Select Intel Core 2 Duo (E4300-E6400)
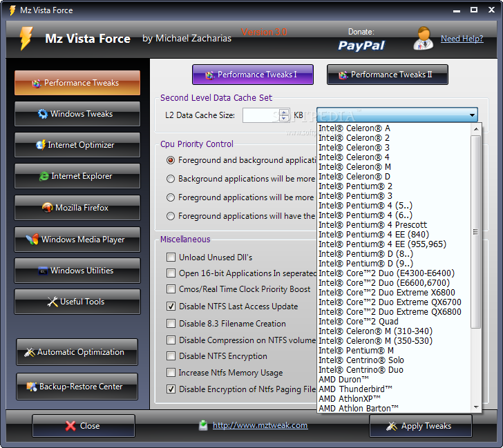This screenshot has width=503, height=448. 394,273
